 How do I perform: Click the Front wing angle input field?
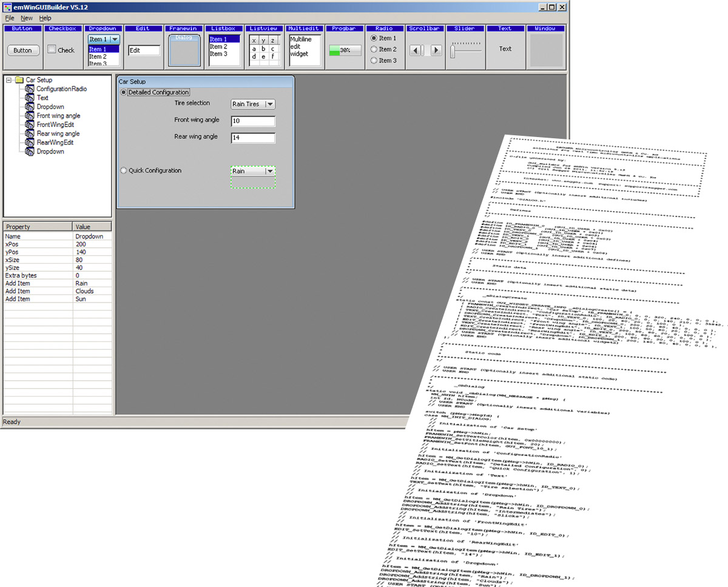pyautogui.click(x=253, y=121)
